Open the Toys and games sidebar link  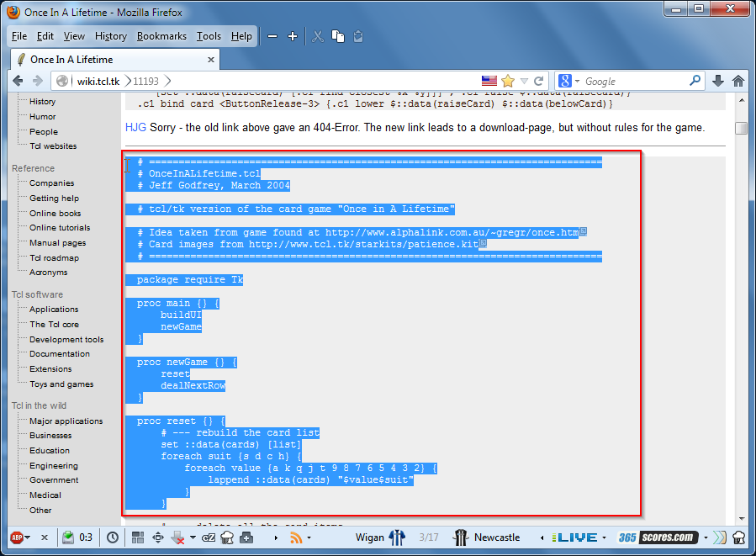pyautogui.click(x=61, y=384)
